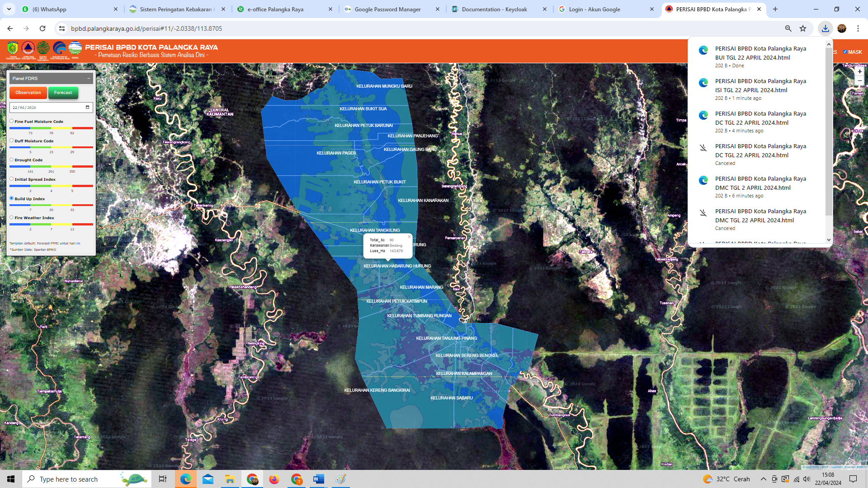Screen dimensions: 868x488
Task: Switch to Documentation - Keycloak tab
Action: pos(499,9)
